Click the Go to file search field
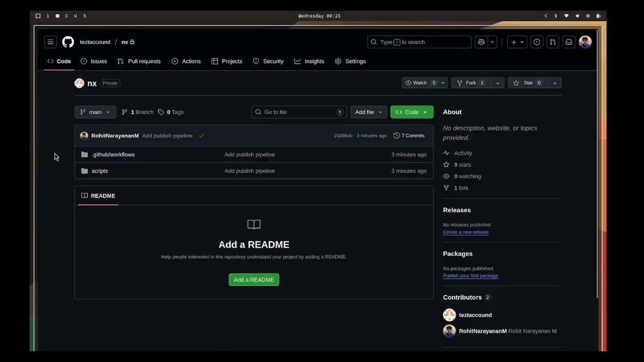644x362 pixels. coord(299,112)
